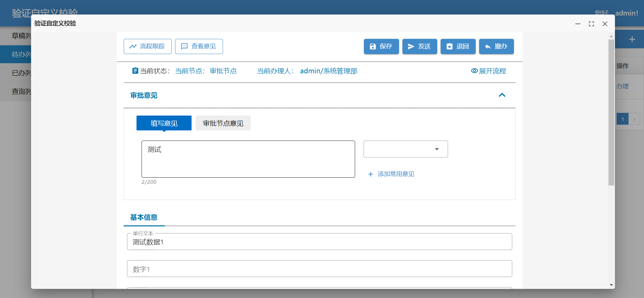Screen dimensions: 644x298
Task: Maximize the dialog to fullscreen
Action: coord(591,24)
